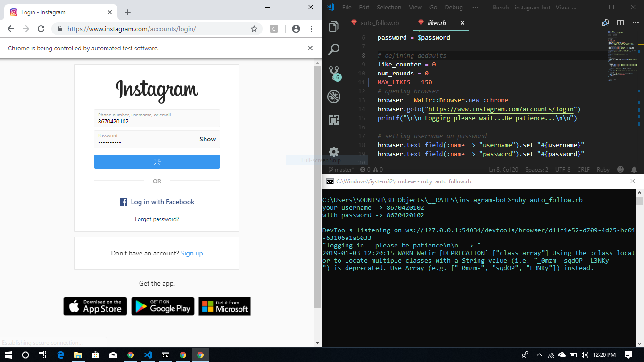644x362 pixels.
Task: Open the Chrome three-dot menu
Action: point(312,29)
